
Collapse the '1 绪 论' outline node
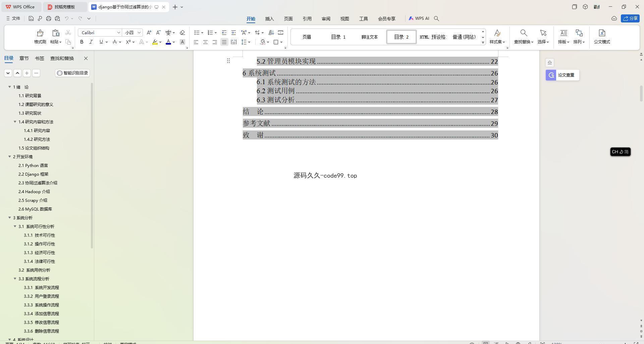tap(10, 87)
